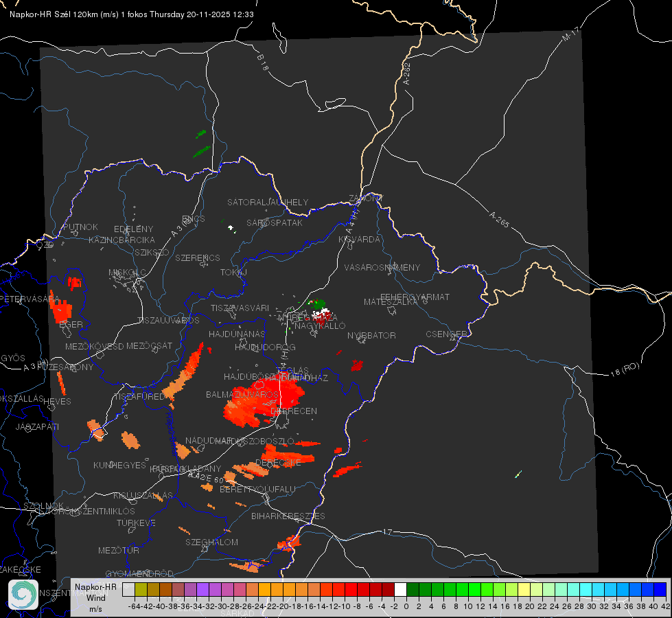
Task: Select the KUNHEGYES label
Action: click(119, 465)
